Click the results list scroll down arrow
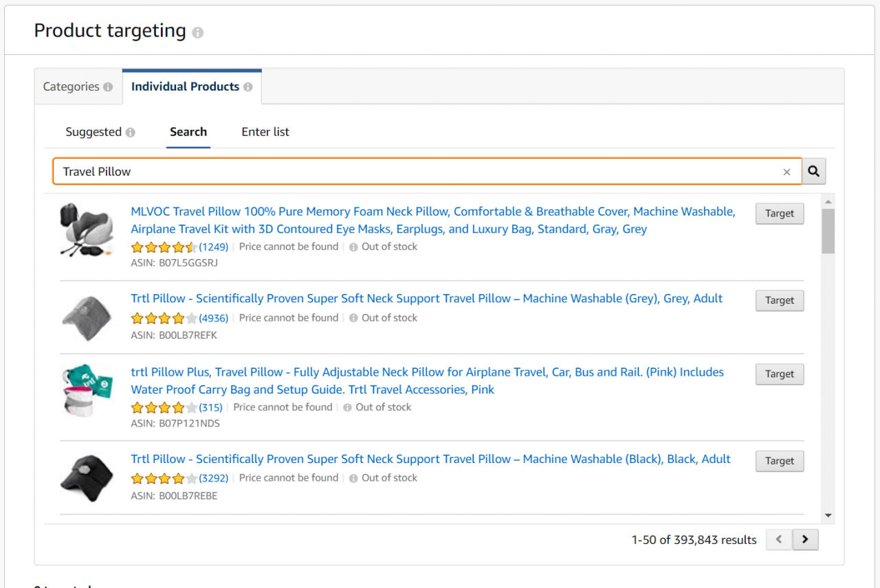 [x=828, y=516]
